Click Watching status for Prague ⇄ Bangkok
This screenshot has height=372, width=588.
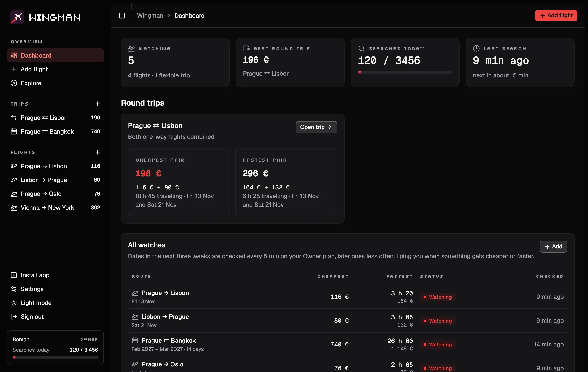pyautogui.click(x=438, y=345)
